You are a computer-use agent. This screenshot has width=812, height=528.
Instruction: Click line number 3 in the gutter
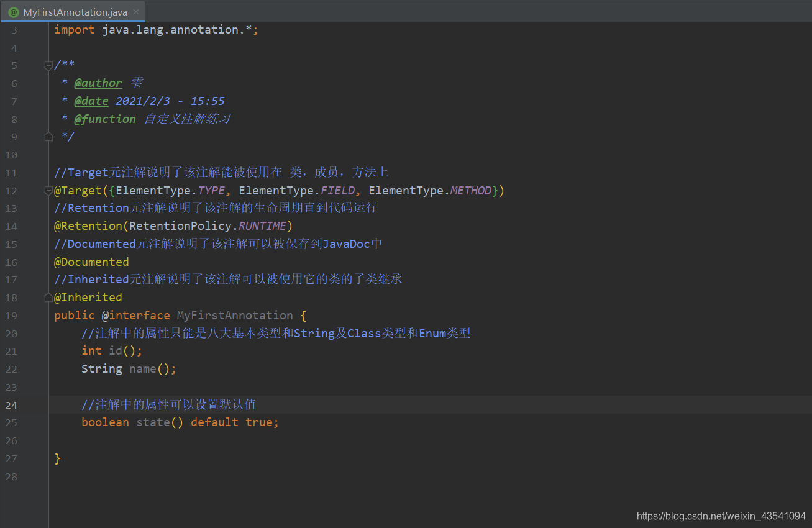14,30
